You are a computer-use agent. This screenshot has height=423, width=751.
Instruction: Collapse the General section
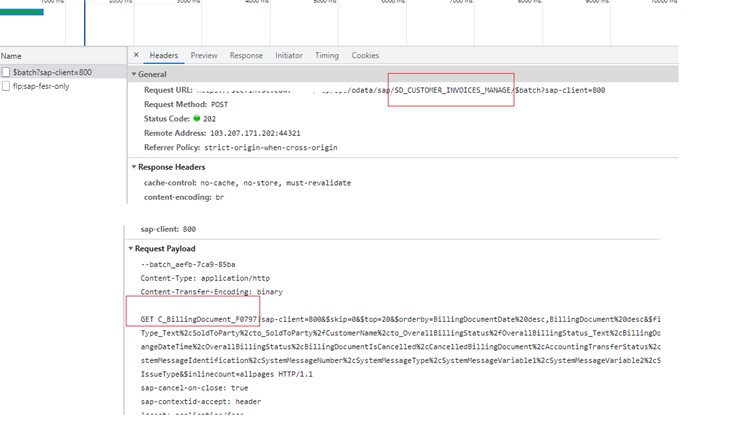[135, 75]
